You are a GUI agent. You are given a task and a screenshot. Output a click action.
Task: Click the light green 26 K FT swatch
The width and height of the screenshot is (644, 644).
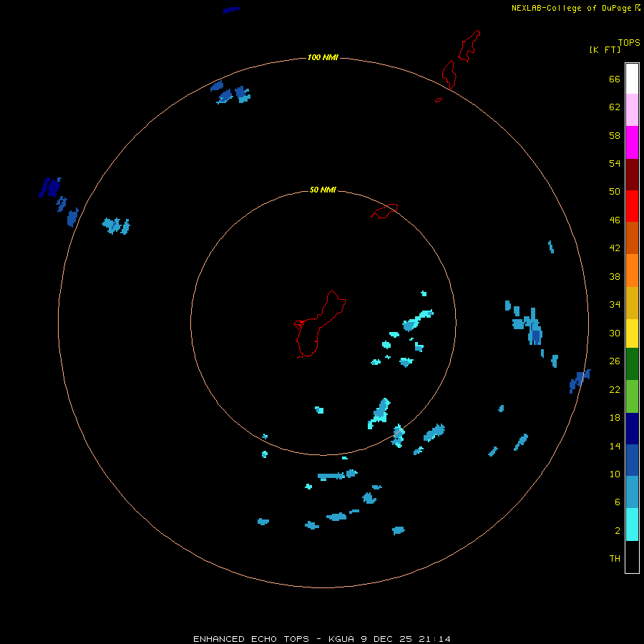click(x=632, y=396)
